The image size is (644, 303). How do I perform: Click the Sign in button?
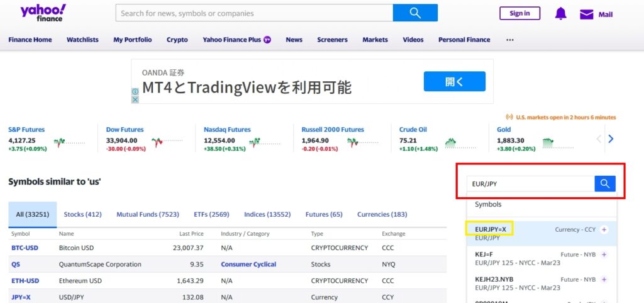click(x=519, y=13)
